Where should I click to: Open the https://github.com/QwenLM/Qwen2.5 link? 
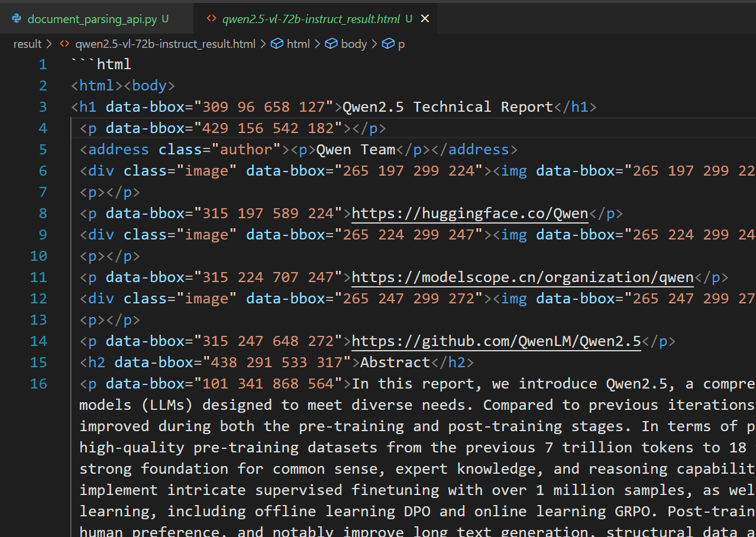coord(496,341)
